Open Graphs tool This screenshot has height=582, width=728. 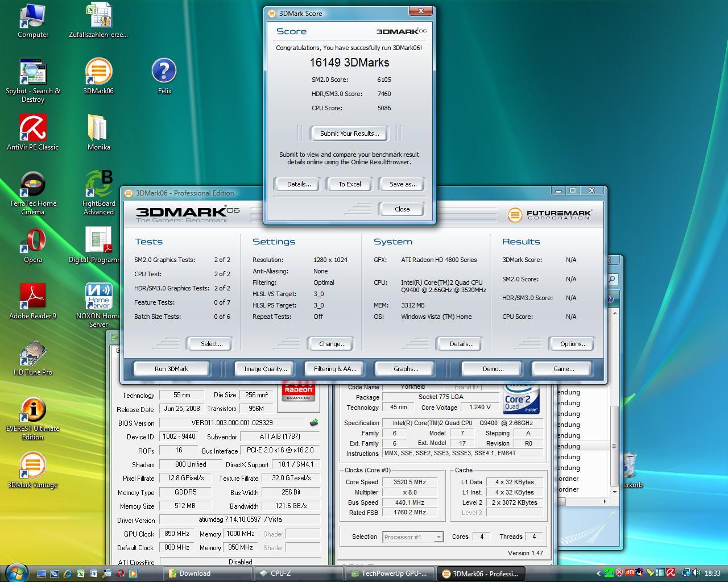coord(406,369)
